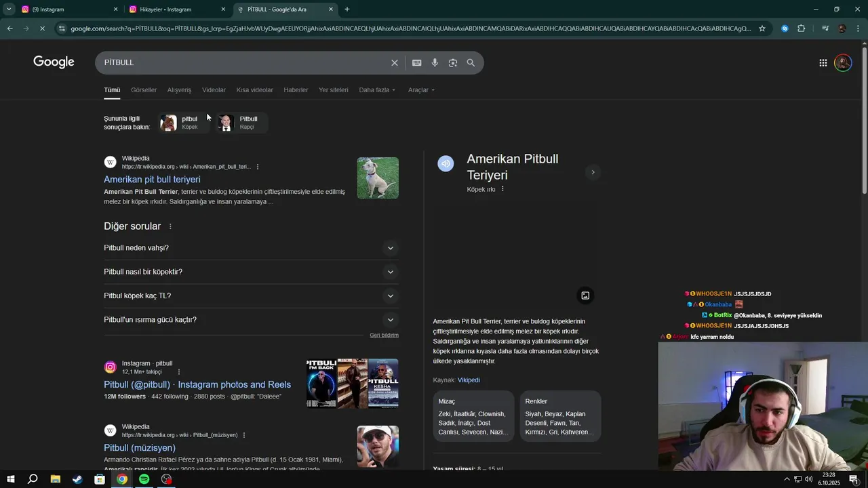Open the taskbar clock and date
Screen dimensions: 868x488
click(x=829, y=479)
